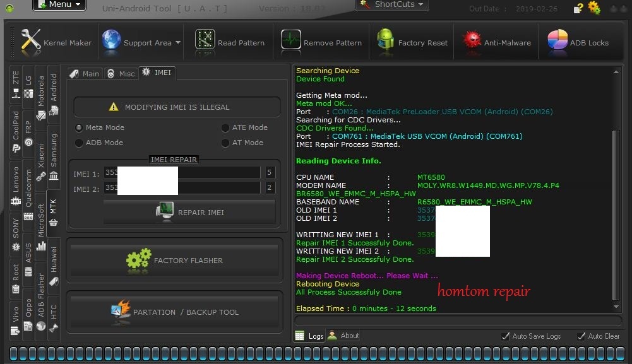
Task: Expand the Menu dropdown
Action: pyautogui.click(x=59, y=4)
